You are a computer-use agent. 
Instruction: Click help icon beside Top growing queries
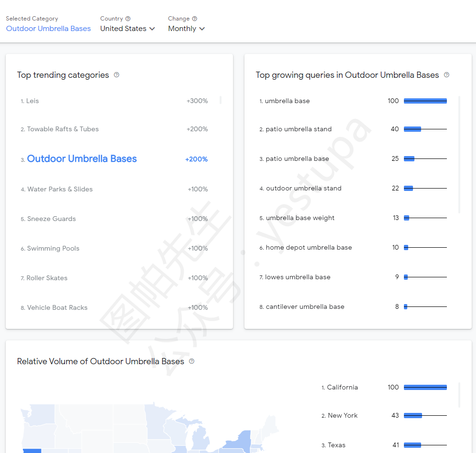pos(447,75)
